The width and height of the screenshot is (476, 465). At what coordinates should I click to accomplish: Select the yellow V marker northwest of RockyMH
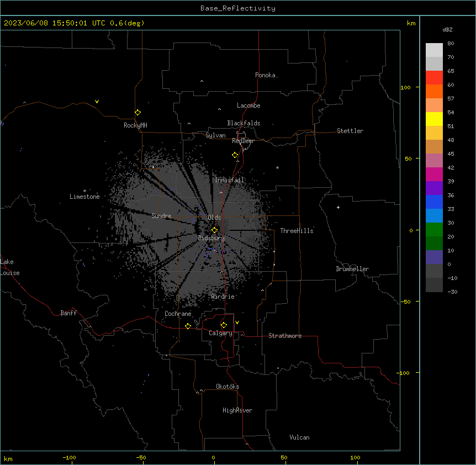[x=97, y=102]
